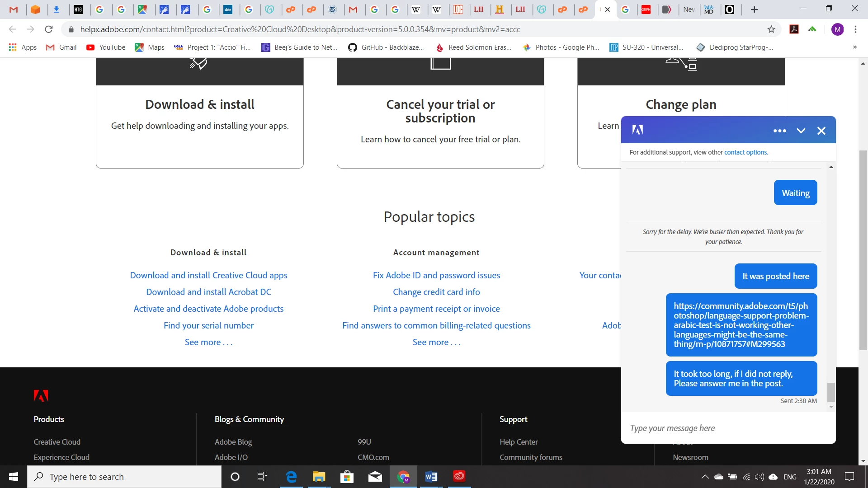Viewport: 868px width, 488px height.
Task: Show hidden system tray icons
Action: pyautogui.click(x=705, y=477)
